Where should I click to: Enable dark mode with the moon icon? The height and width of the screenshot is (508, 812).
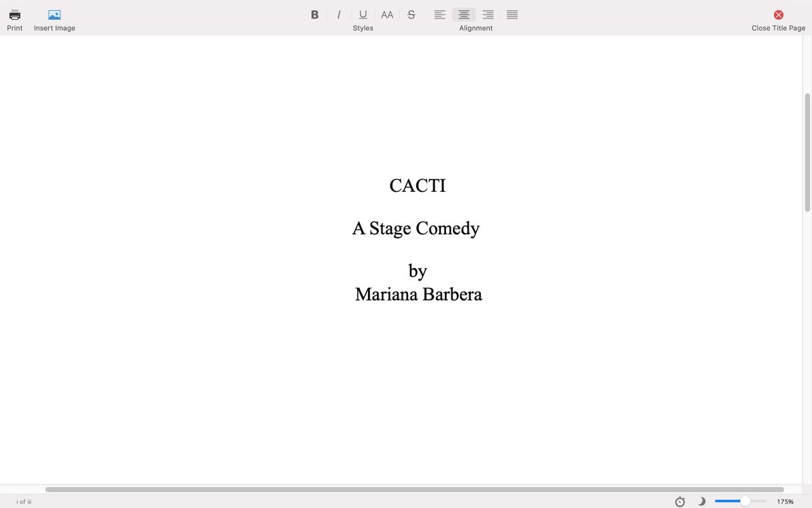point(702,501)
